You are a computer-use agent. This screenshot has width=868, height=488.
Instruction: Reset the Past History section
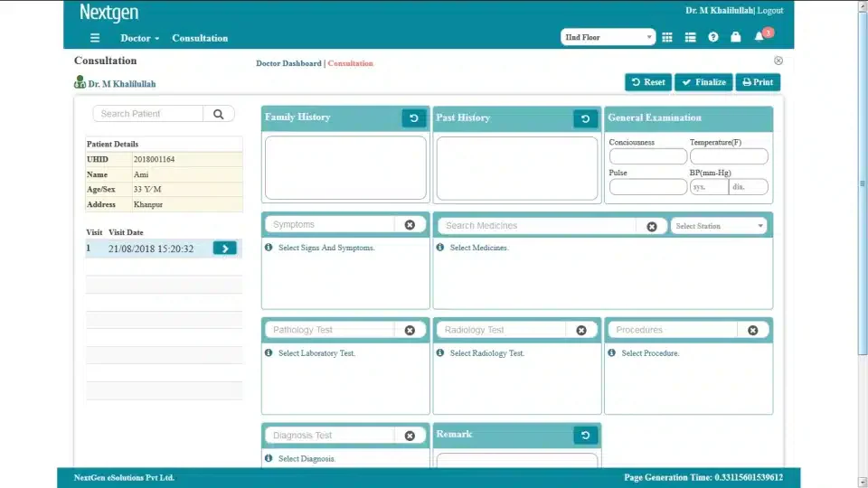585,118
